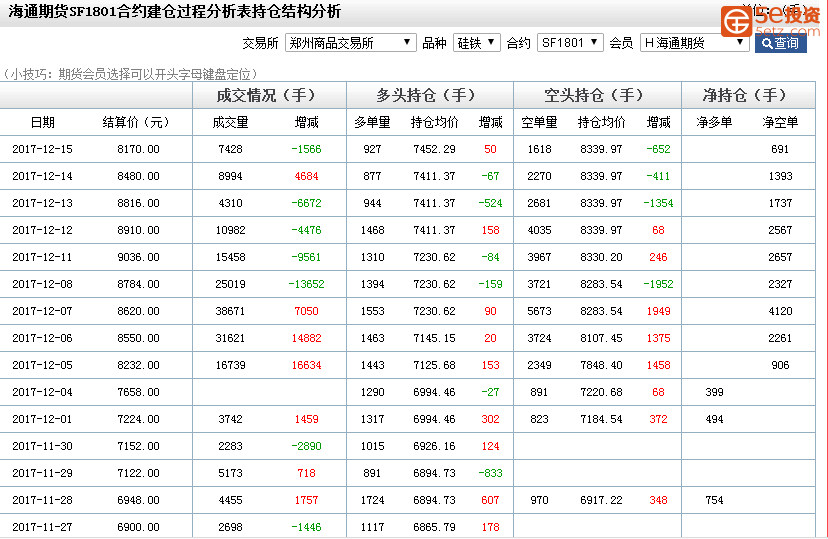Select the date cell 2017-11-27

42,527
